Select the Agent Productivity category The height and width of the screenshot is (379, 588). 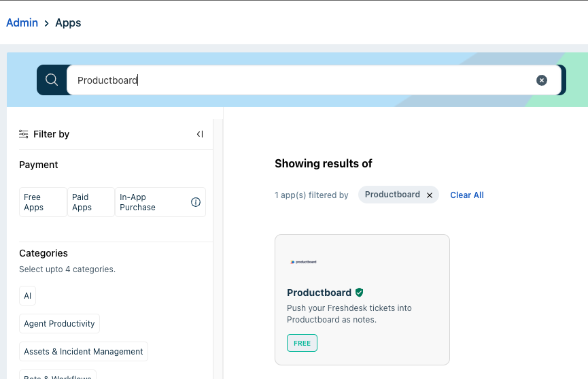(x=59, y=323)
